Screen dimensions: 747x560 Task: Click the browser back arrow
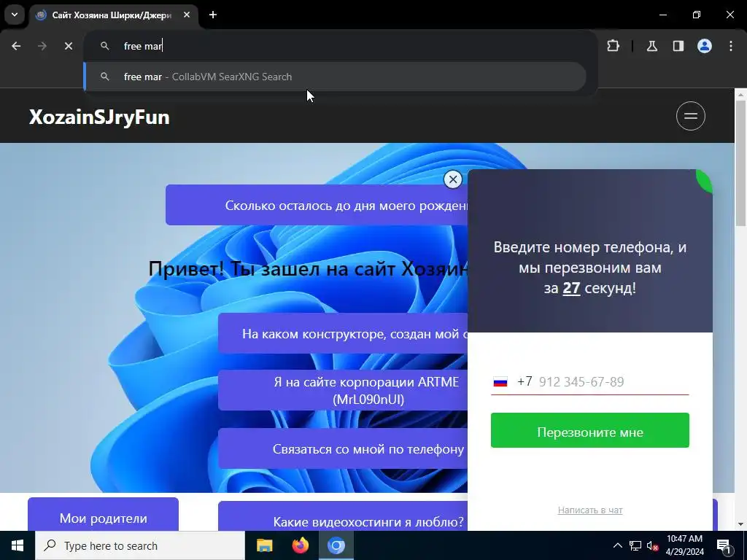[16, 46]
